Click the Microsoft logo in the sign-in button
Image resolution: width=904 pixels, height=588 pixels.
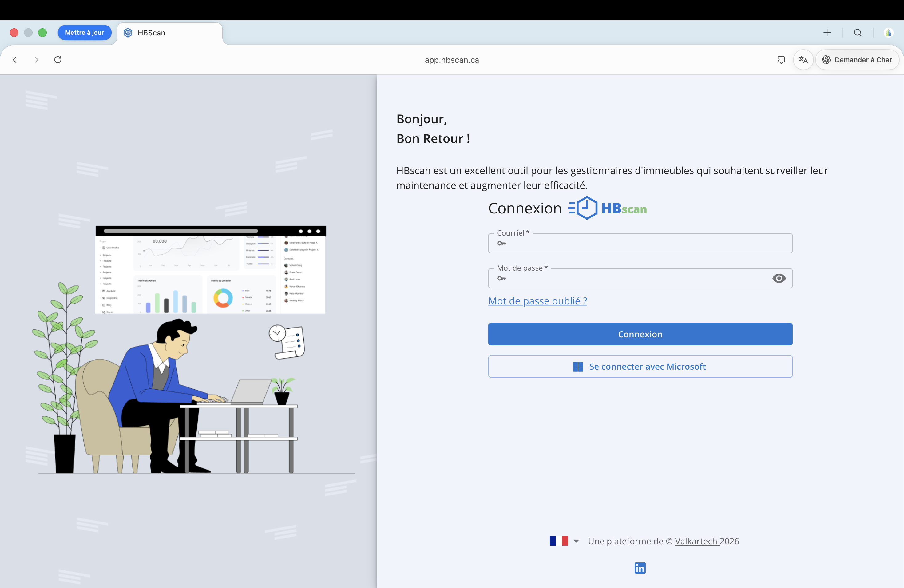click(578, 367)
